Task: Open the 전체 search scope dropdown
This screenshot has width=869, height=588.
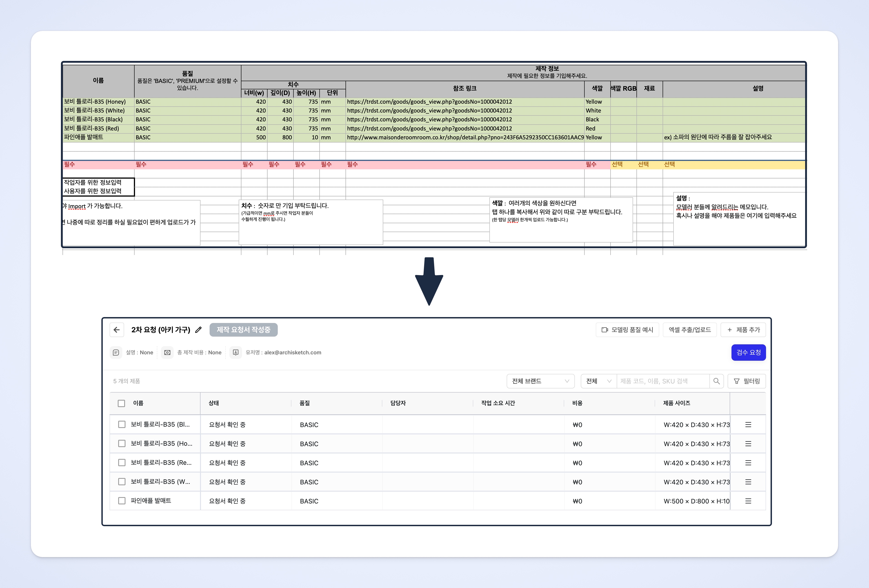Action: [x=599, y=381]
